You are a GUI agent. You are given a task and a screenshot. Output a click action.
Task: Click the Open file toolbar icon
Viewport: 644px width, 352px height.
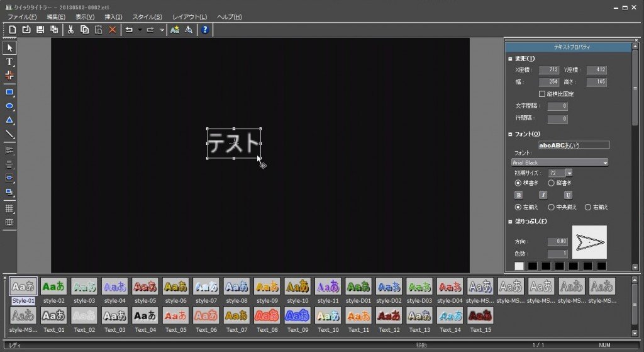26,30
